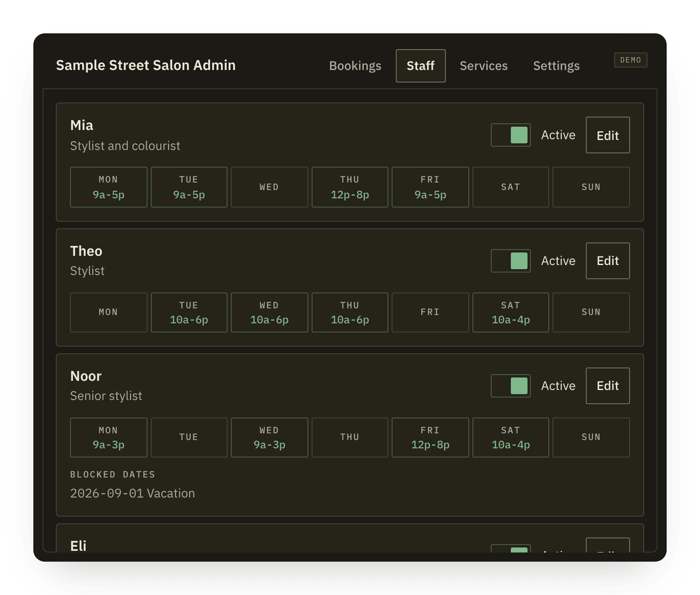Select Mia's FRI 9a-5p slot
Viewport: 700px width, 595px height.
430,187
